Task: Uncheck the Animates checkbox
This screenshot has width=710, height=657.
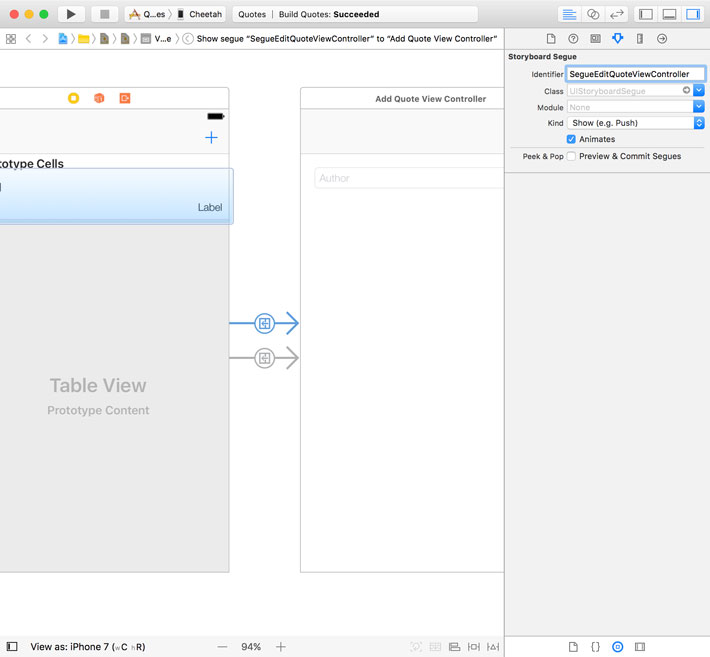Action: click(571, 139)
